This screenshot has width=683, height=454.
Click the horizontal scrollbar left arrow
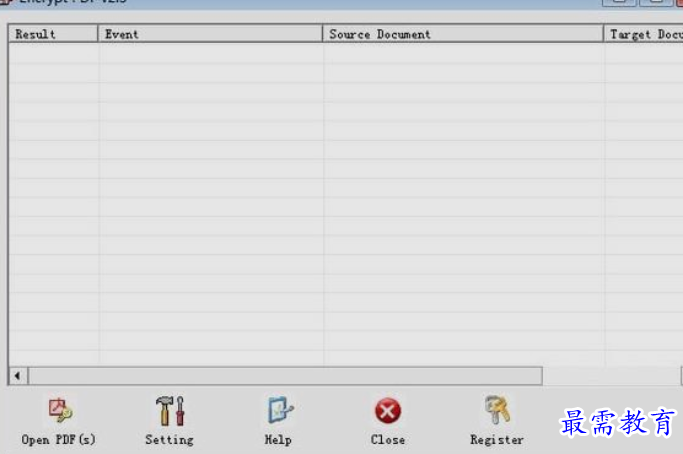pos(18,376)
